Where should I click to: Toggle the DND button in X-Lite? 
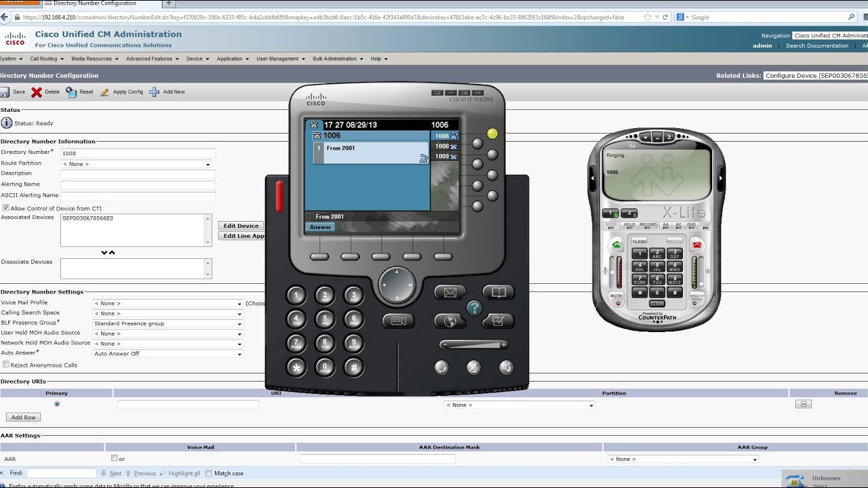[x=691, y=224]
